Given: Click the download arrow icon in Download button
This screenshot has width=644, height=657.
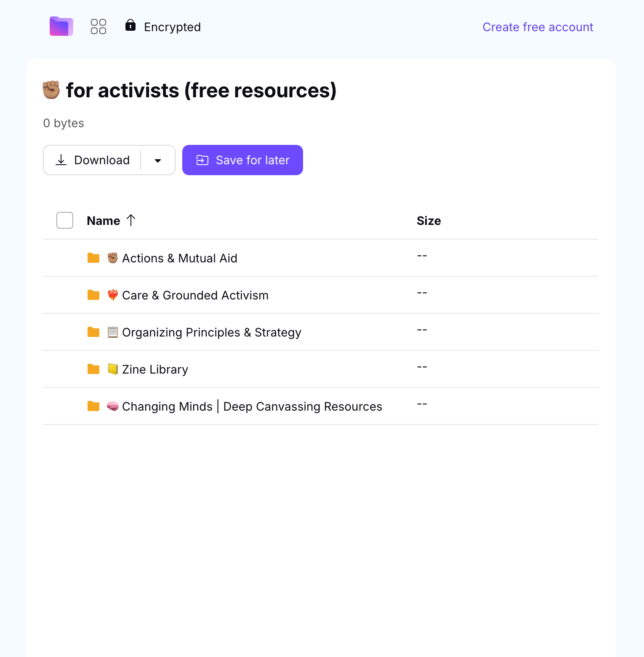Looking at the screenshot, I should click(61, 160).
